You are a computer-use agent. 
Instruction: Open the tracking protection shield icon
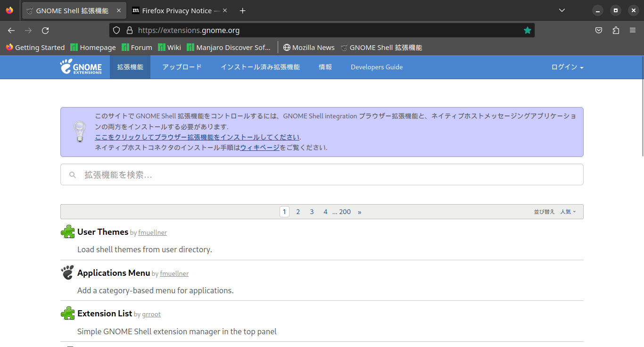point(116,30)
